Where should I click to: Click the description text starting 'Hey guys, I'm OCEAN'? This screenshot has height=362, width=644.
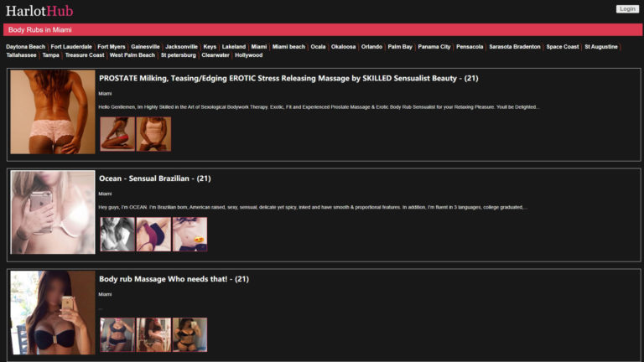pos(313,207)
